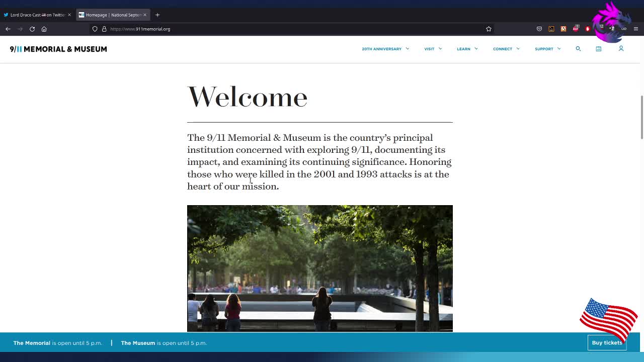Open the penguin extension icon
The image size is (644, 362).
pos(563,29)
